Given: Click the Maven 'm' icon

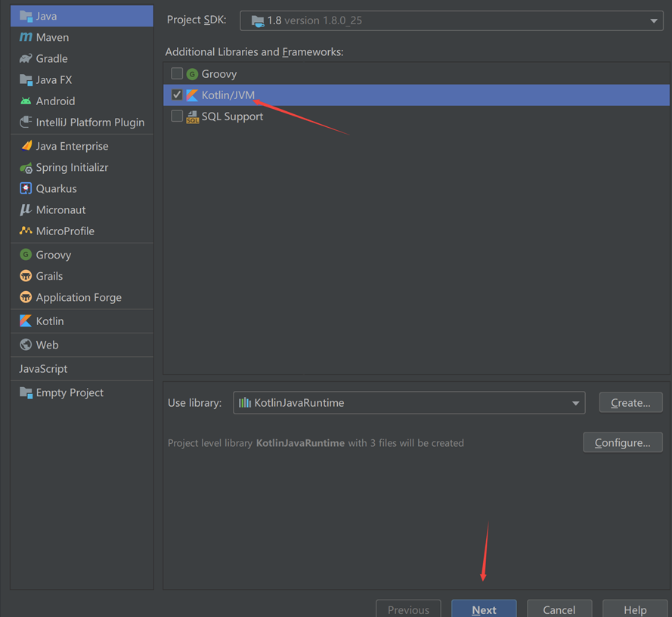Looking at the screenshot, I should coord(26,37).
